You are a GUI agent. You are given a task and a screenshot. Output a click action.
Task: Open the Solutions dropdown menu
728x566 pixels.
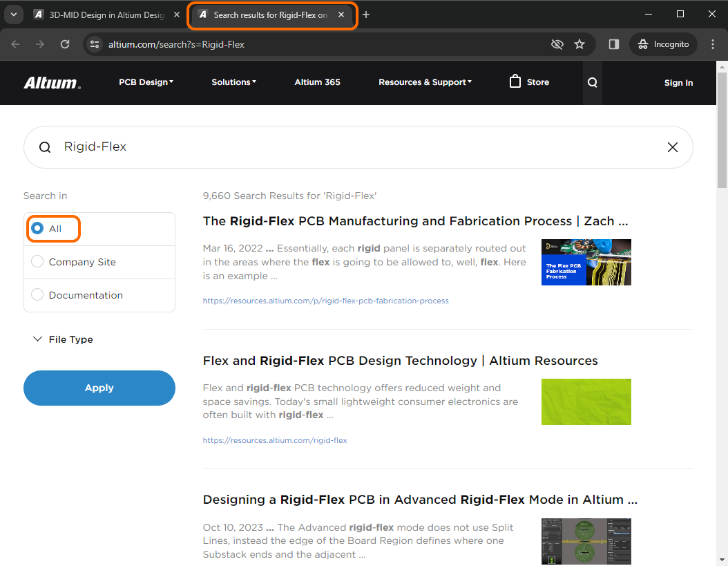pyautogui.click(x=233, y=82)
